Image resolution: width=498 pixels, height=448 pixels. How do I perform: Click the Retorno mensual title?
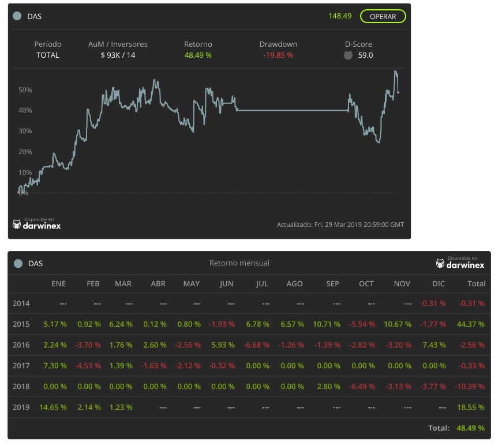coord(239,263)
